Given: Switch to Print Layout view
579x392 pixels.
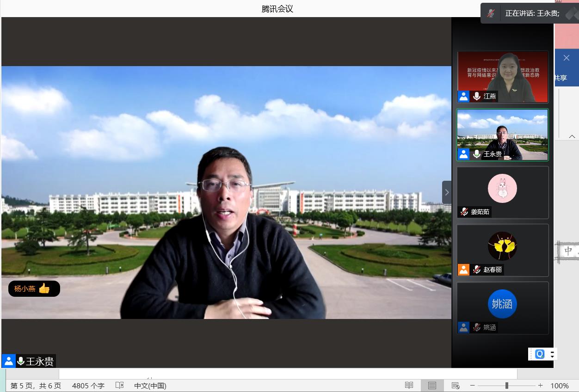Looking at the screenshot, I should [432, 386].
